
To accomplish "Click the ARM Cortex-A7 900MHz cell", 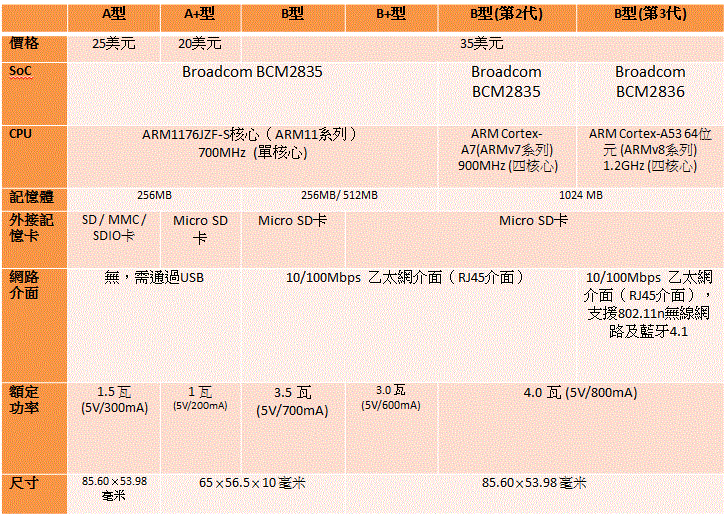I will click(507, 157).
